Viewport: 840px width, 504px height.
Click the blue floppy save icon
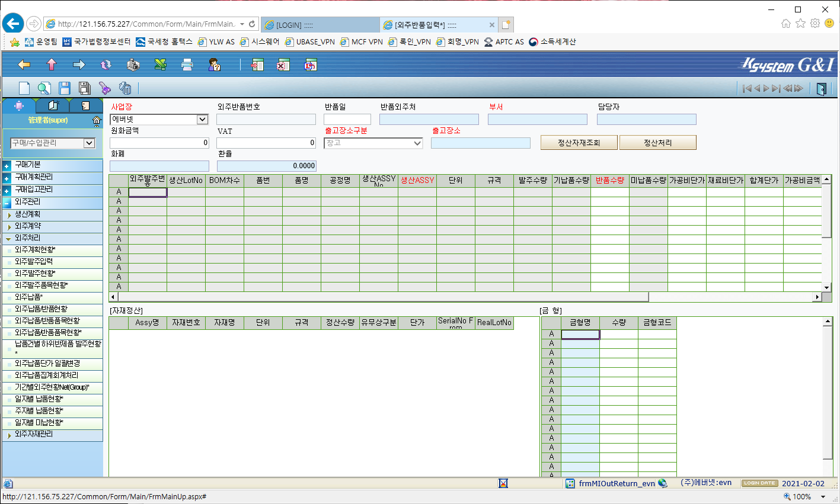[65, 88]
